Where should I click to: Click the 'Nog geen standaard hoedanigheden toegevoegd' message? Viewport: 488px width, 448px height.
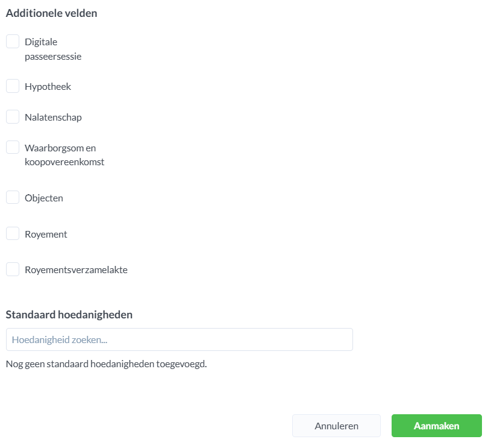(106, 364)
